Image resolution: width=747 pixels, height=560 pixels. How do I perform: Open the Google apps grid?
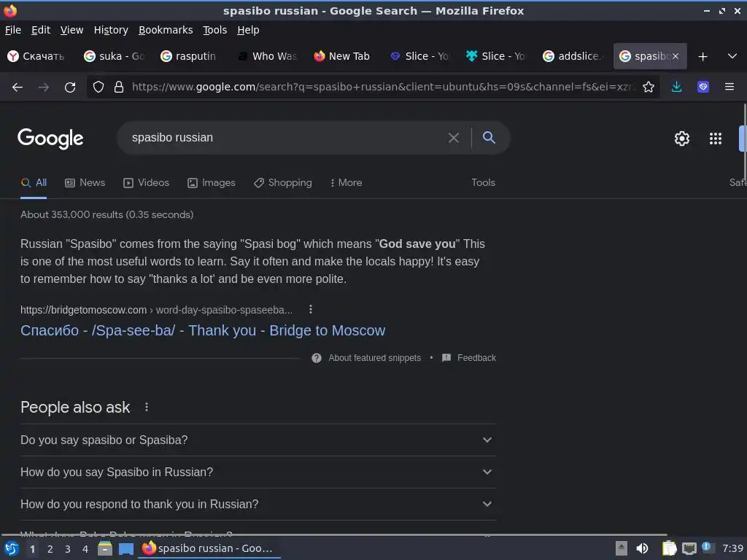pyautogui.click(x=716, y=139)
